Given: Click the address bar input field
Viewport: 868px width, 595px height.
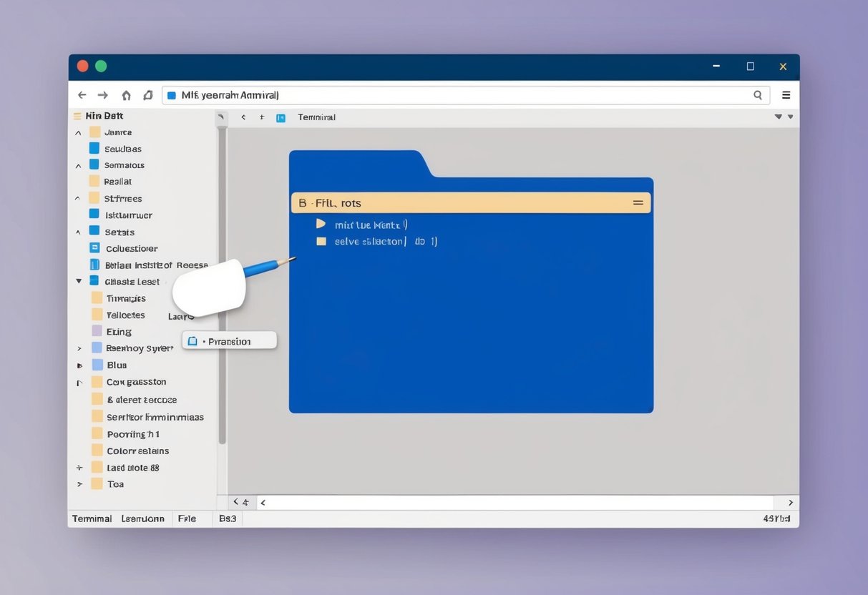Looking at the screenshot, I should [458, 95].
